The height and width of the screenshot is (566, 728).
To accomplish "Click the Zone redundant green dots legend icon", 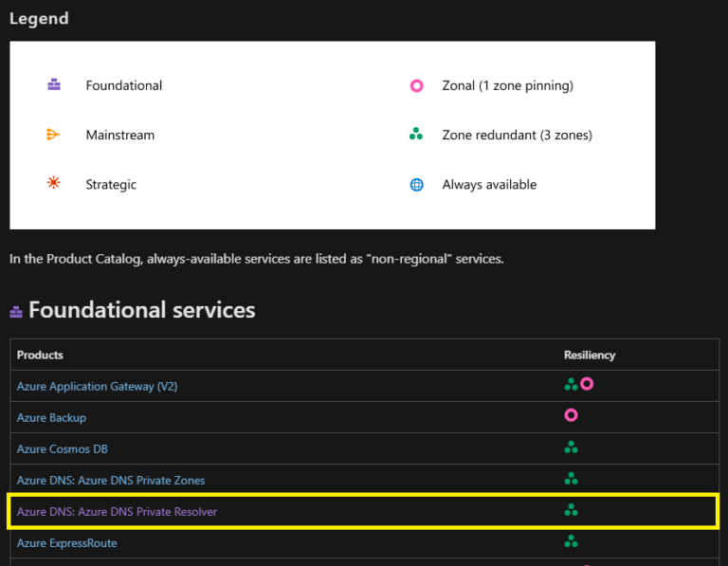I will [416, 135].
